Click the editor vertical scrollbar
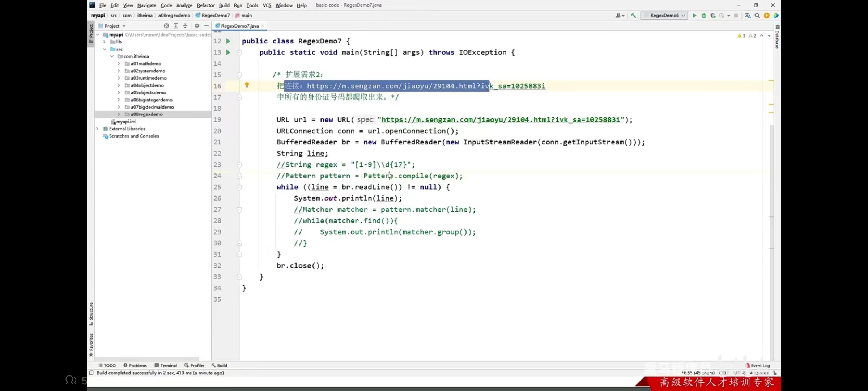 point(771,217)
